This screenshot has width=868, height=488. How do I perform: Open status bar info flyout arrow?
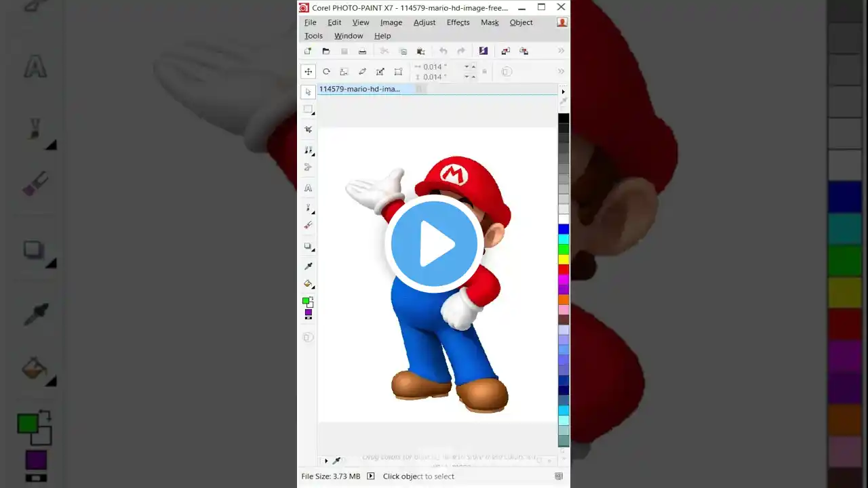coord(370,476)
